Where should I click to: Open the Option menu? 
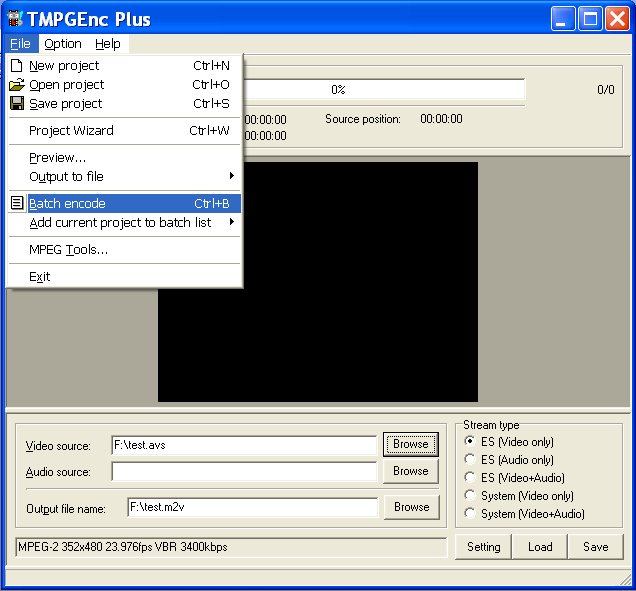coord(63,43)
